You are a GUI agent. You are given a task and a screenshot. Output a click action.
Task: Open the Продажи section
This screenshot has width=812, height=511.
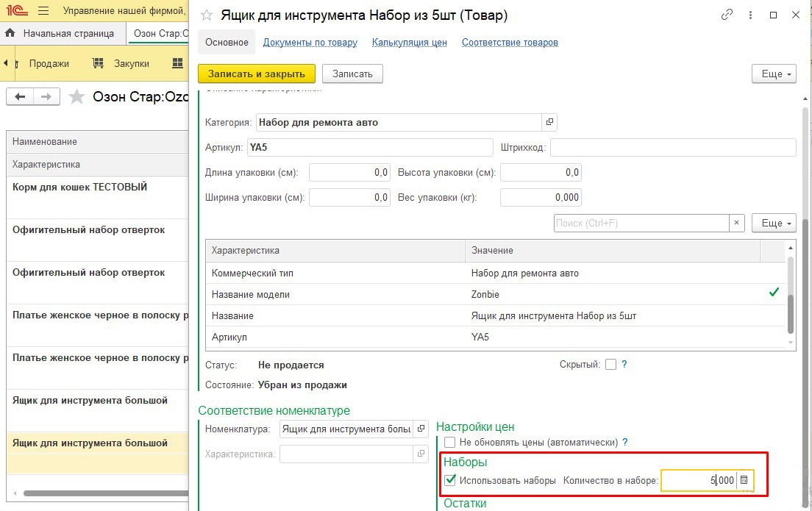(49, 64)
